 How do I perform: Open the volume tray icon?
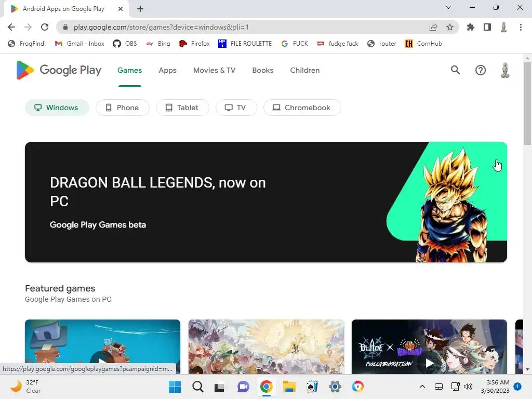point(468,387)
